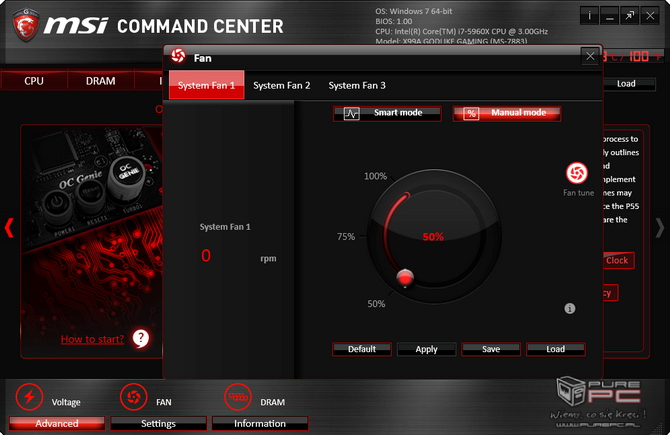
Task: Select the Information bottom tab
Action: [x=260, y=423]
